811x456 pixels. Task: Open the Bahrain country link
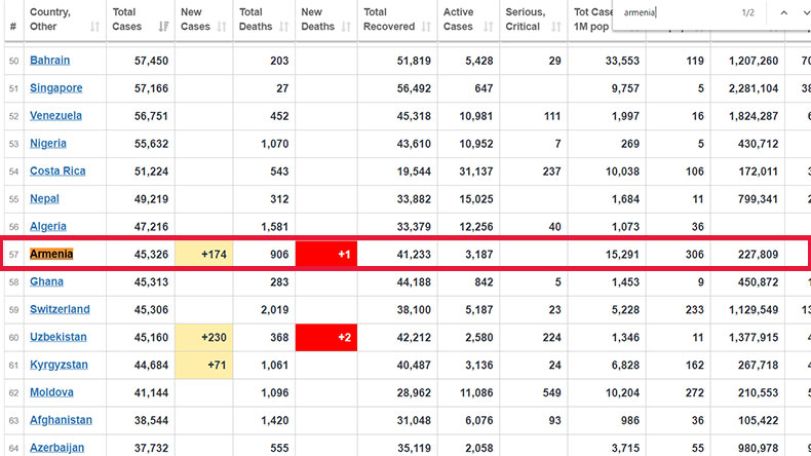pos(50,60)
